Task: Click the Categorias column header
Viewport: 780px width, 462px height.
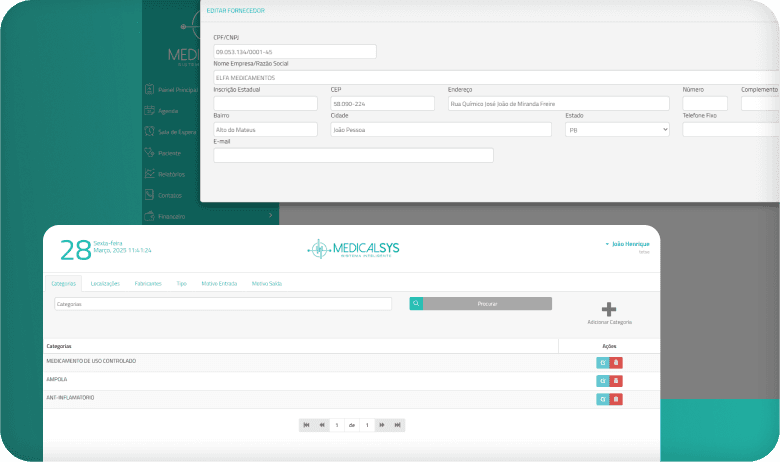Action: click(59, 346)
